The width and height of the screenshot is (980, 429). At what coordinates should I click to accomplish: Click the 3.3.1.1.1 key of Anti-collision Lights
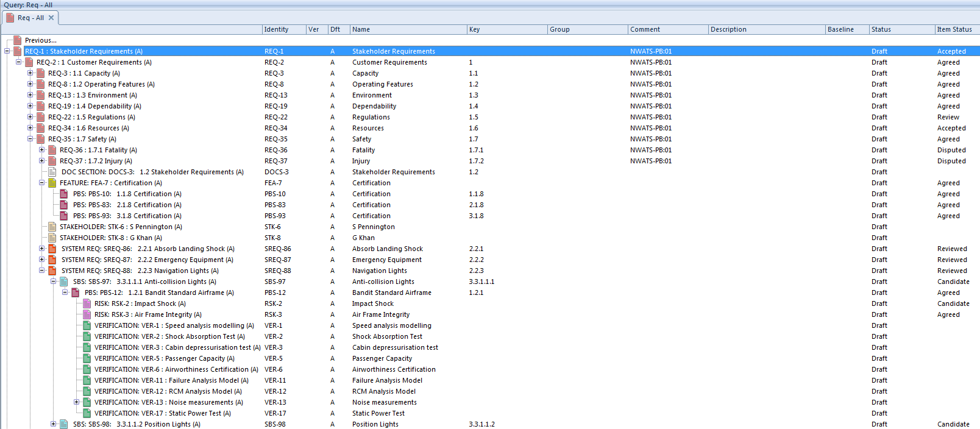pyautogui.click(x=481, y=282)
